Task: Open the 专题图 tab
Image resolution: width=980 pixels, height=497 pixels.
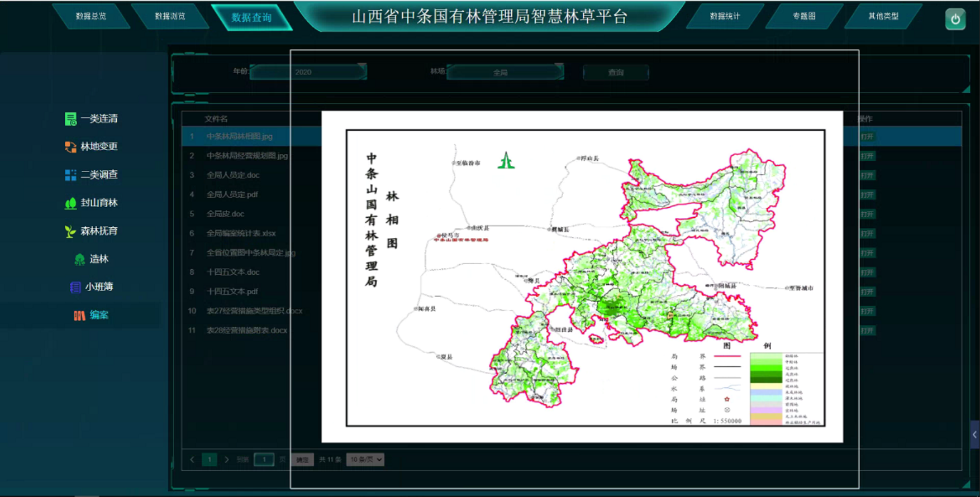Action: coord(804,16)
